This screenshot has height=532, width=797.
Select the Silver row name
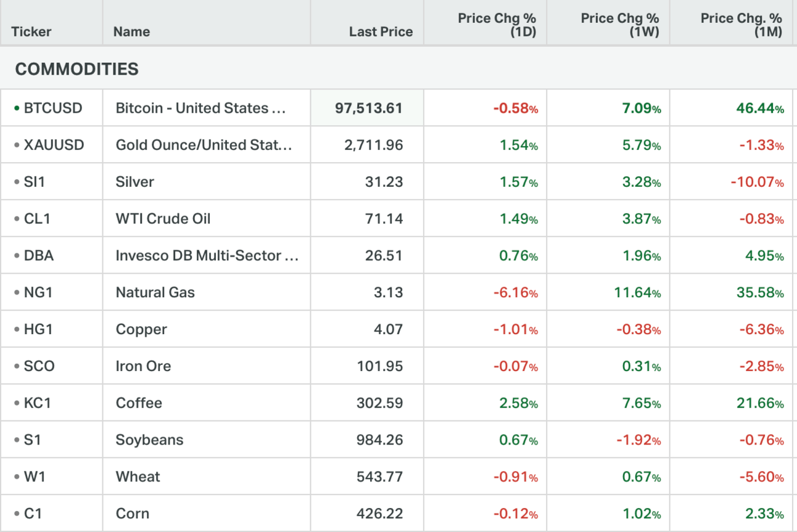pyautogui.click(x=135, y=182)
